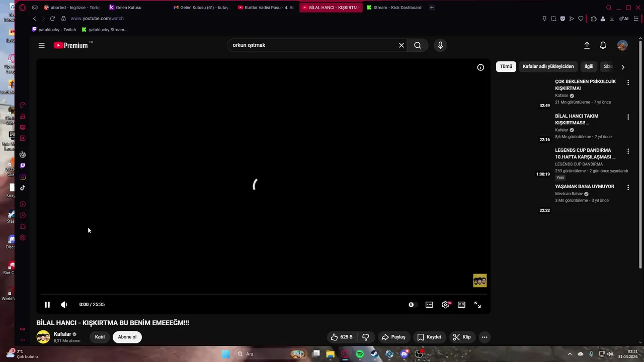Open ChatGPT in Opera sidebar
Image resolution: width=644 pixels, height=362 pixels.
tap(23, 155)
